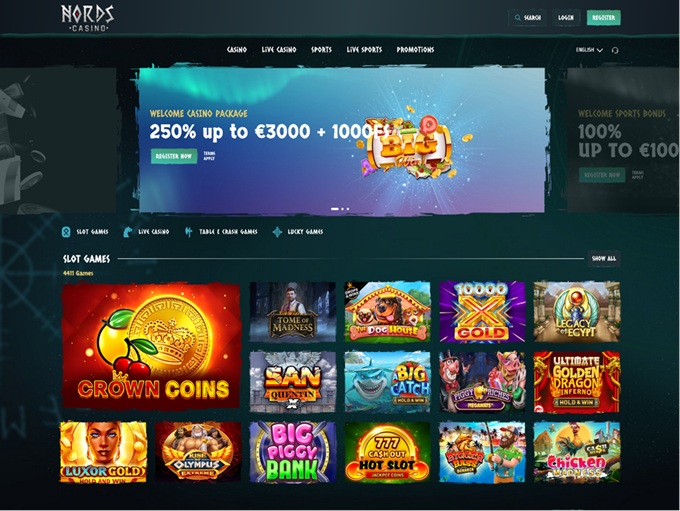Select the Slot Games category icon

66,232
